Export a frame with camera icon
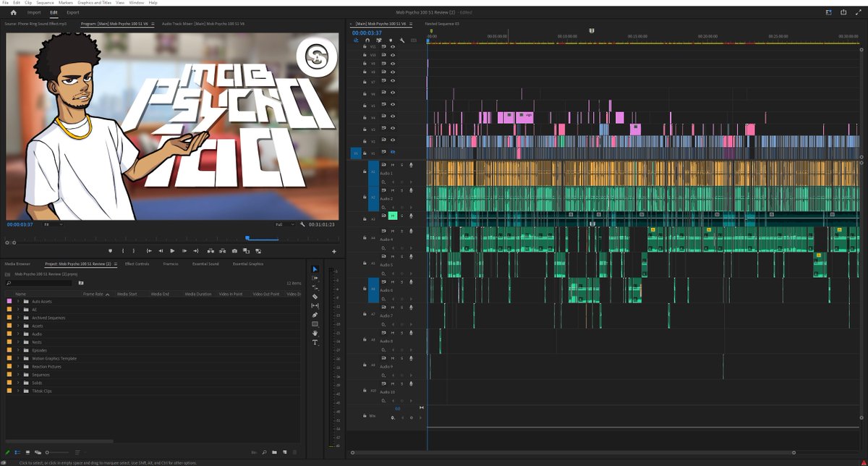This screenshot has width=868, height=466. (234, 250)
